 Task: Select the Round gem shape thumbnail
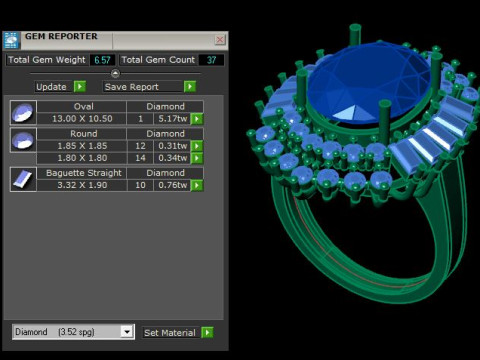point(23,140)
